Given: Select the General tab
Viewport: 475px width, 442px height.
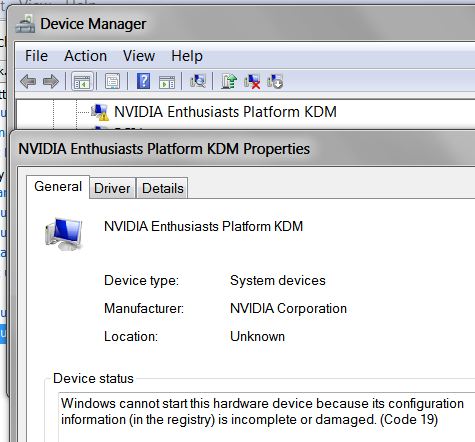Looking at the screenshot, I should click(58, 186).
